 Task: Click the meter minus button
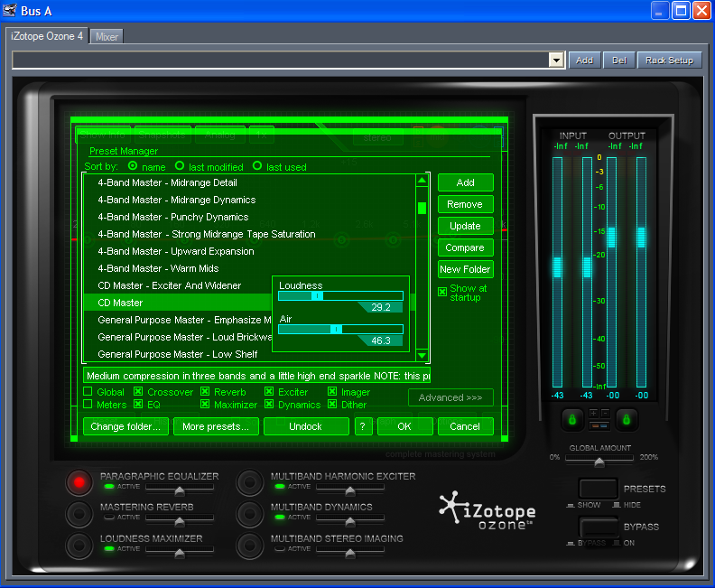(x=605, y=413)
